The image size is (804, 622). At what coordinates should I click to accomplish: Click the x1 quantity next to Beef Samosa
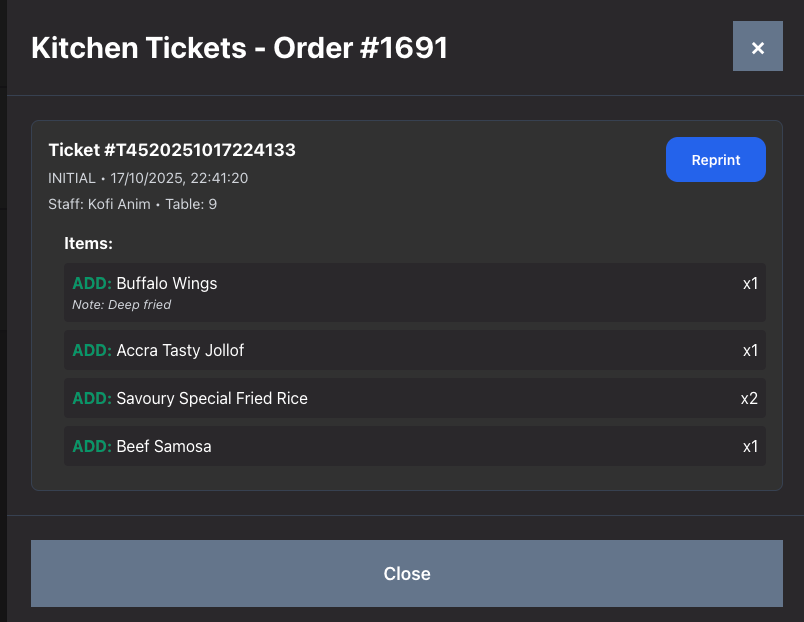coord(750,446)
